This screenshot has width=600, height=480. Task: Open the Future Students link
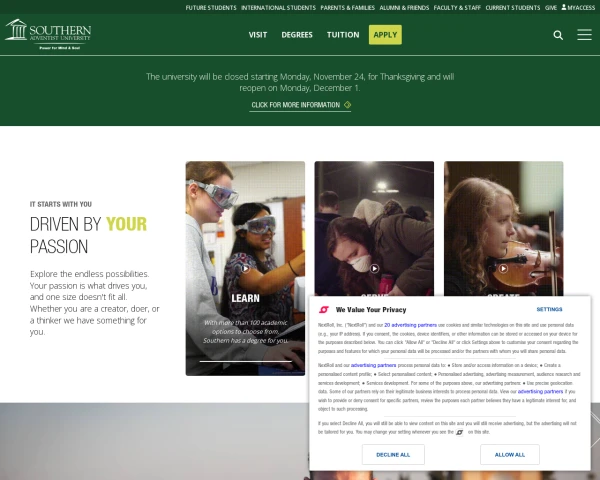[211, 8]
